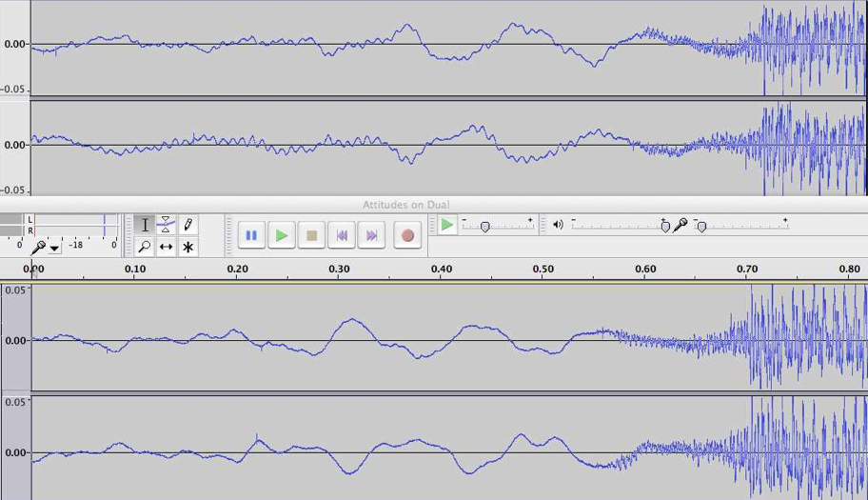Image resolution: width=868 pixels, height=500 pixels.
Task: Click the timeline ruler at 0.50
Action: click(x=543, y=270)
